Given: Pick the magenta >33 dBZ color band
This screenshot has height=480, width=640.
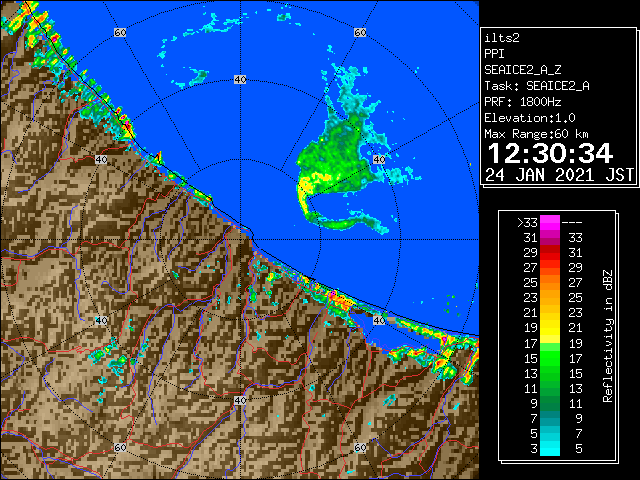Looking at the screenshot, I should click(550, 223).
